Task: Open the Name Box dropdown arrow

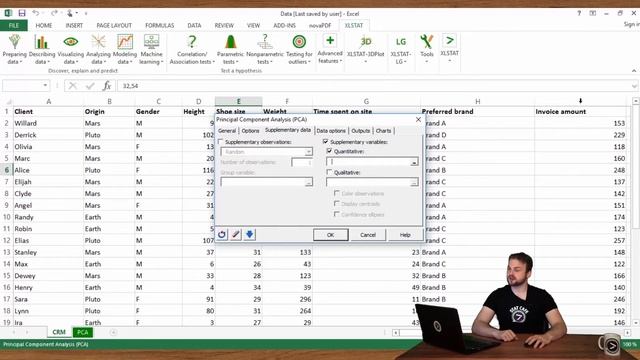Action: 45,85
